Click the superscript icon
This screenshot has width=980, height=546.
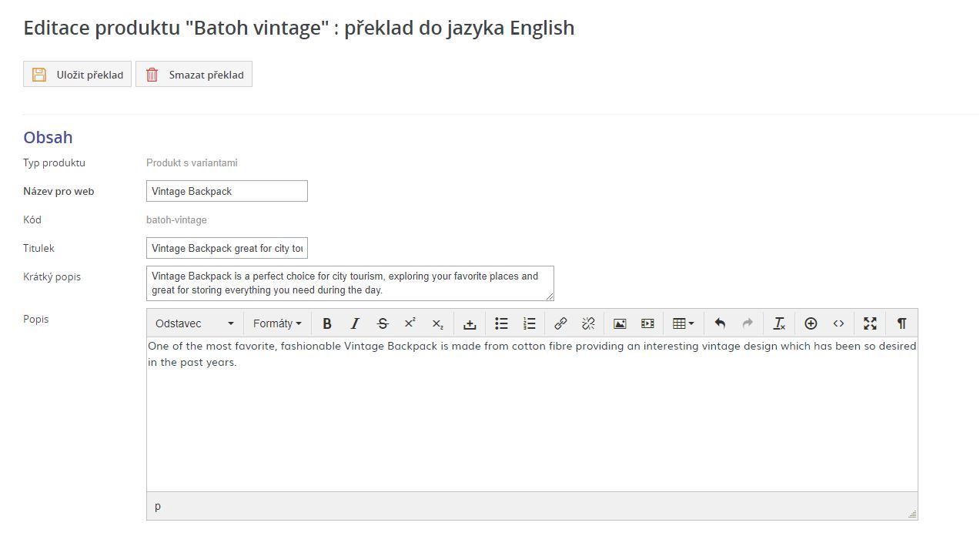pyautogui.click(x=410, y=323)
